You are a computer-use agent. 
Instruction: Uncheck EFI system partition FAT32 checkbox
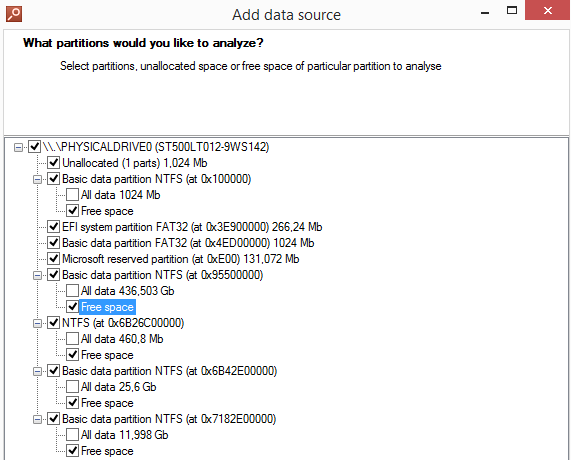tap(54, 227)
